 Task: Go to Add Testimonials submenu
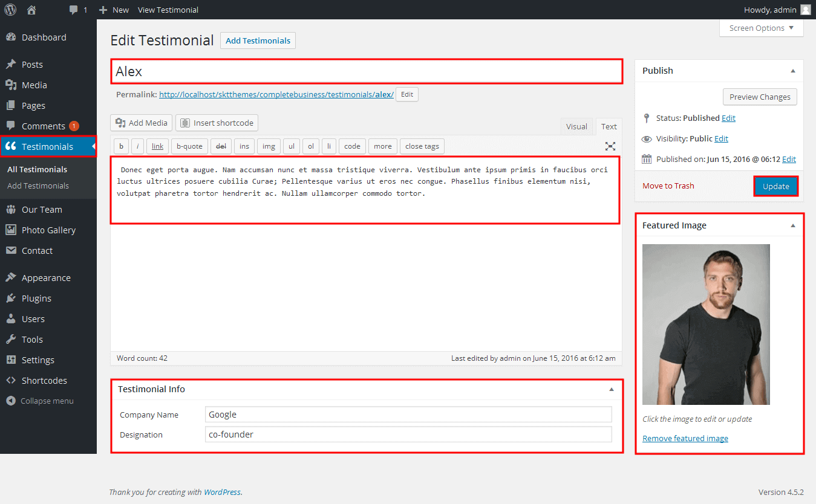click(38, 186)
